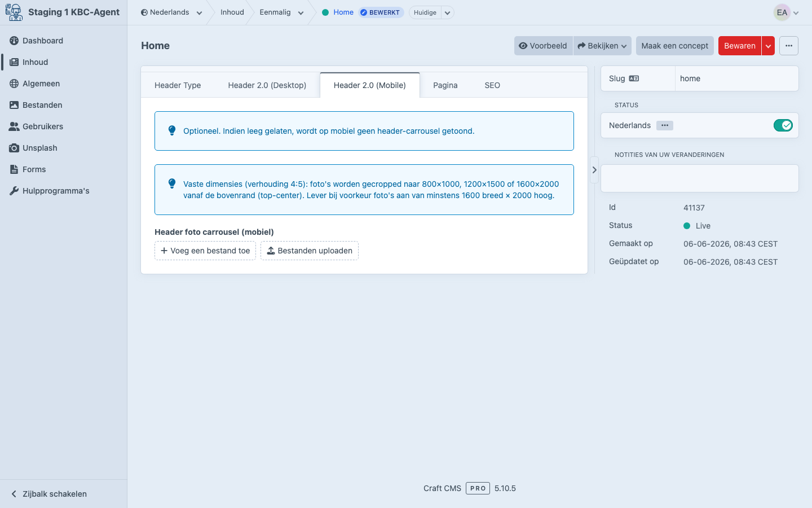Switch to the Header Type tab
Image resolution: width=812 pixels, height=508 pixels.
pos(178,85)
